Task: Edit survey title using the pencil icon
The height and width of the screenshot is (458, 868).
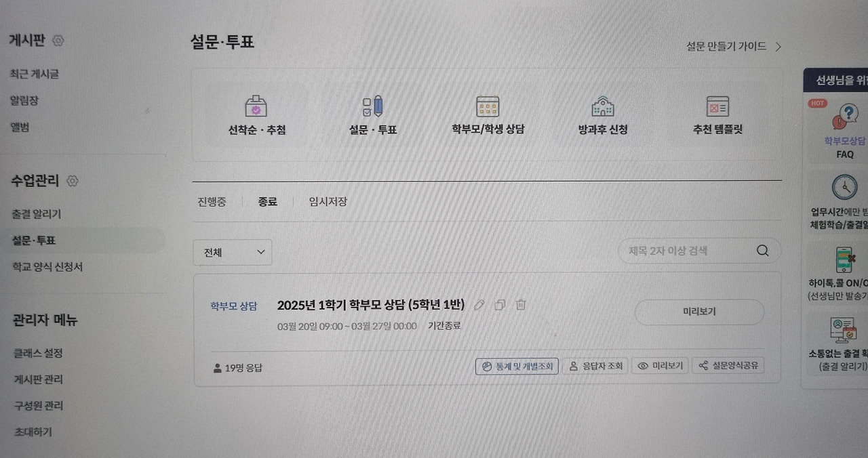Action: pos(479,305)
